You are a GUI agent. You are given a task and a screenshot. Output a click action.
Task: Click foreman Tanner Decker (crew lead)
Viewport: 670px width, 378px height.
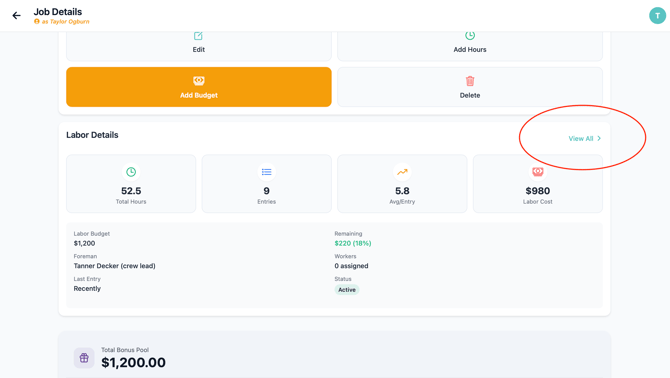pos(114,266)
